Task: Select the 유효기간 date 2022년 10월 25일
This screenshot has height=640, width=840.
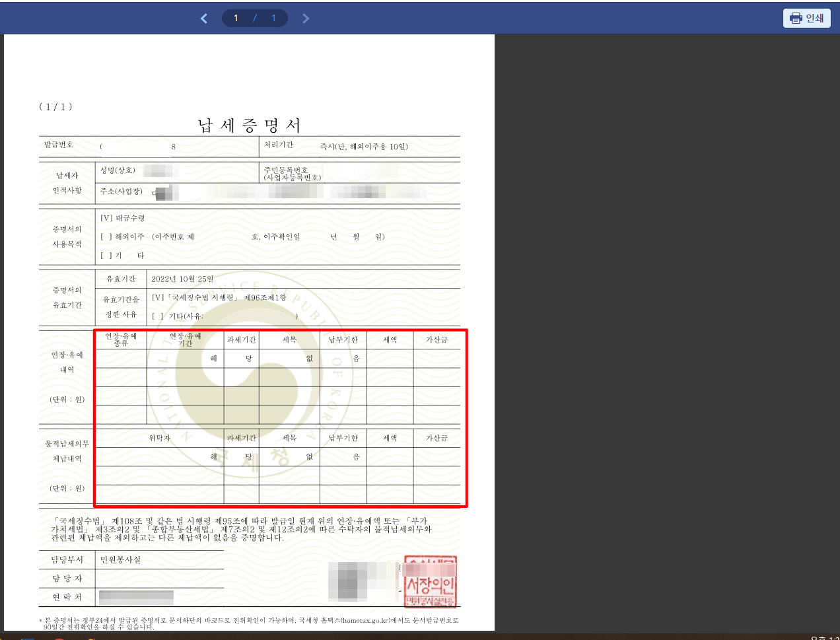Action: [182, 279]
